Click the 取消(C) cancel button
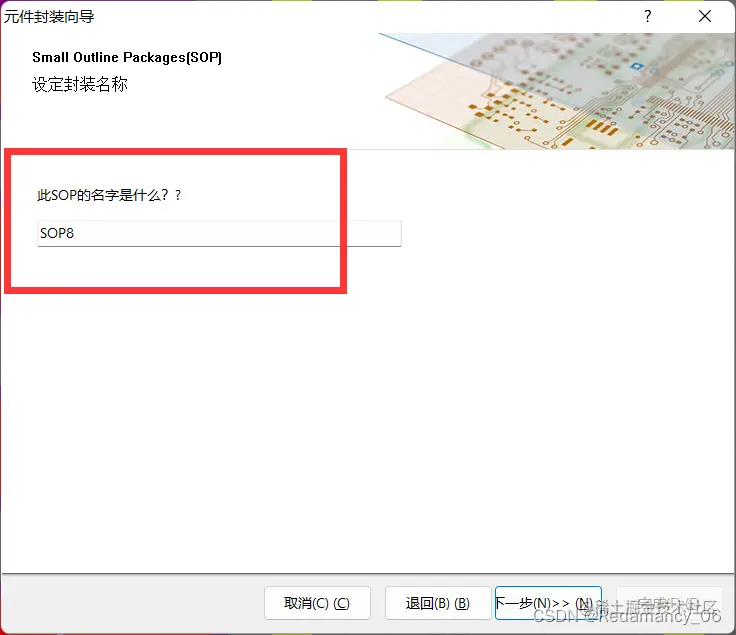This screenshot has height=635, width=736. point(317,603)
